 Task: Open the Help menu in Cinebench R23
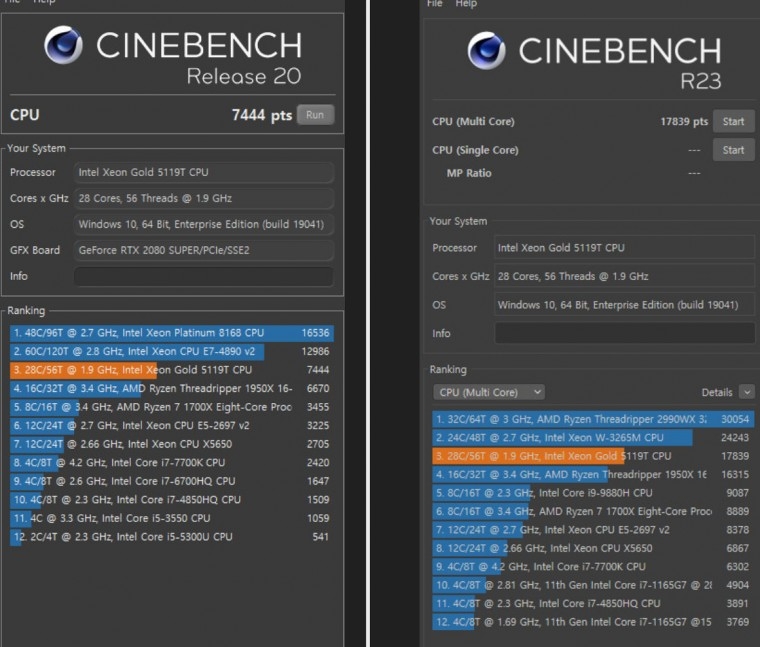coord(466,4)
